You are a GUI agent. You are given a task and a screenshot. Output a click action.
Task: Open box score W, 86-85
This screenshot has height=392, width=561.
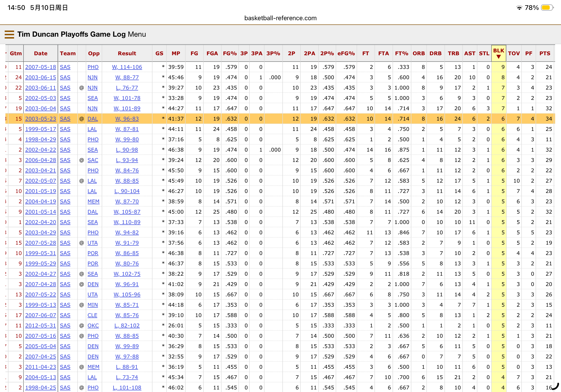click(x=127, y=253)
